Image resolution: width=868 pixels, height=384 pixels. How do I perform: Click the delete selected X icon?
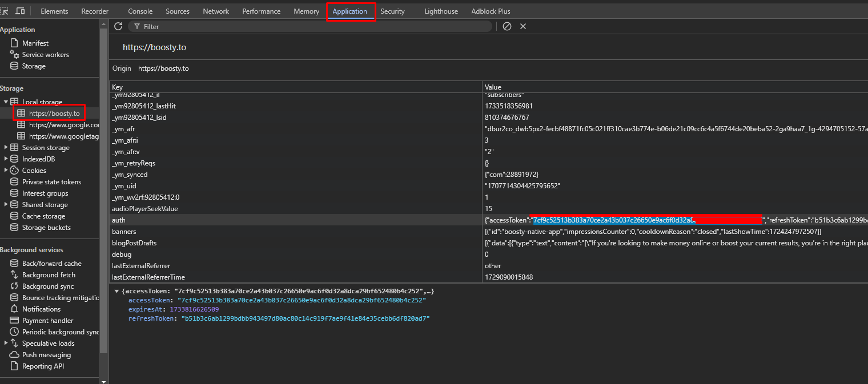pos(523,26)
